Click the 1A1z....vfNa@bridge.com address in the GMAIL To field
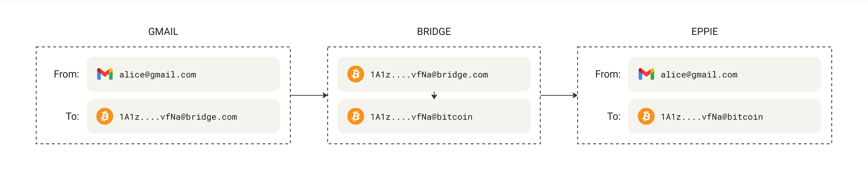The image size is (868, 181). point(178,117)
